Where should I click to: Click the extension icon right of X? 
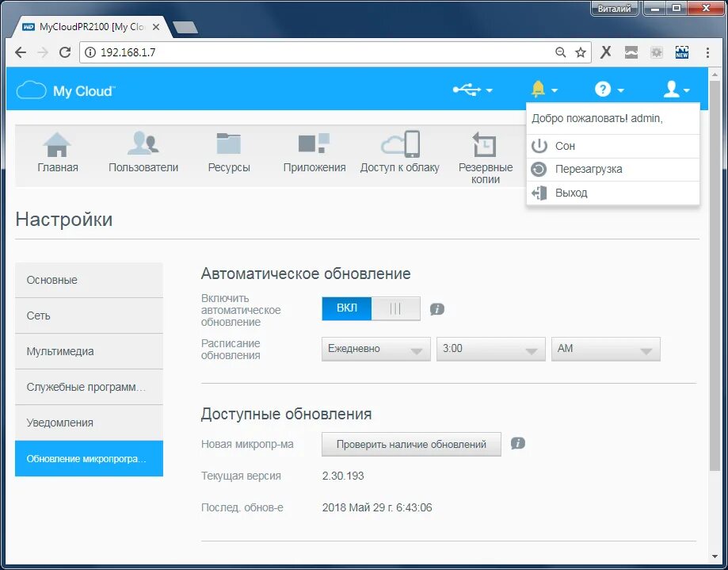pos(631,52)
